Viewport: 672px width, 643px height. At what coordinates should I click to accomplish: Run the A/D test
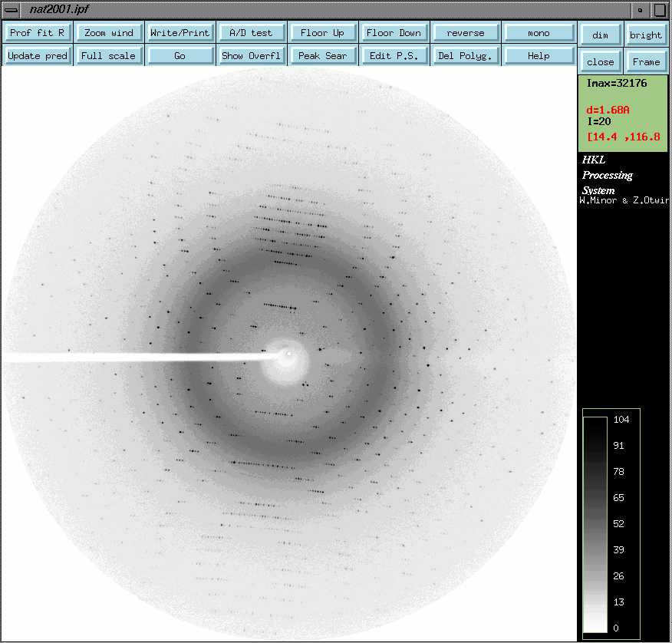[251, 33]
